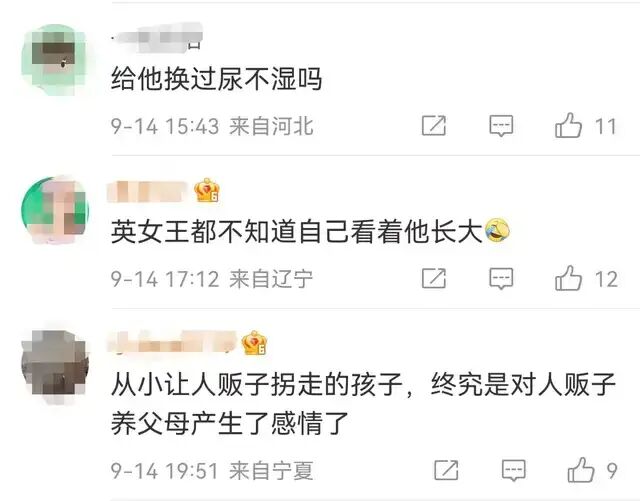
Task: Open replies on the 河北 comment
Action: pyautogui.click(x=501, y=126)
